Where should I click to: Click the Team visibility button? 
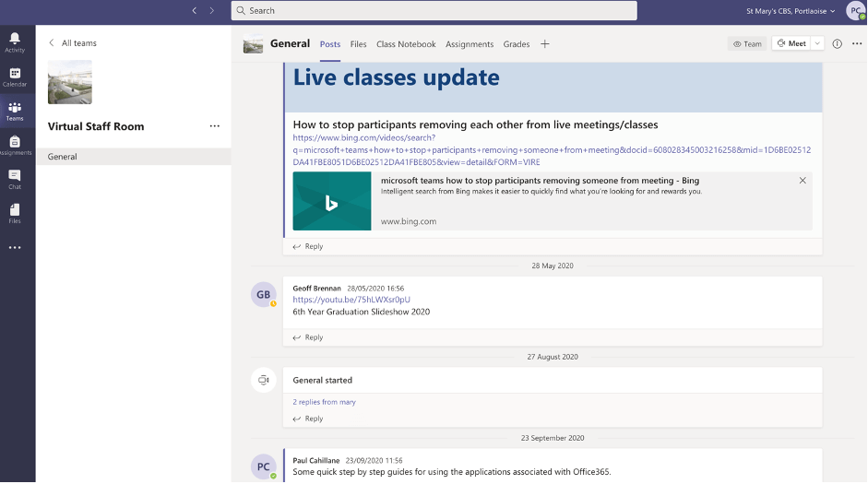(x=747, y=43)
